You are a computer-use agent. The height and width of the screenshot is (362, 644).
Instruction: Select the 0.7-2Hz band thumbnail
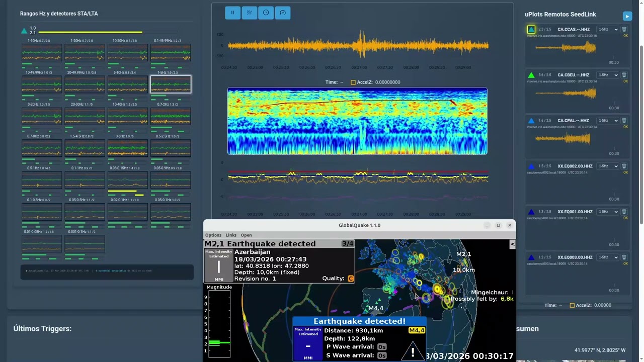click(171, 116)
